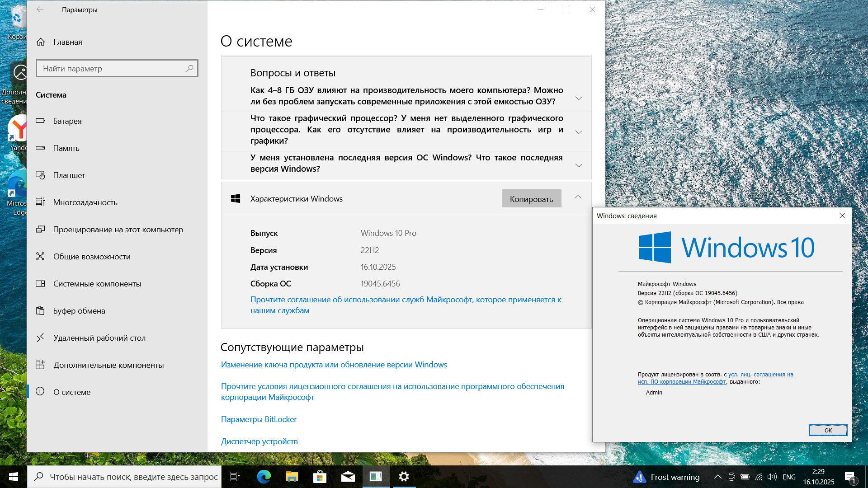Click OK in the Windows сведения dialog

(x=827, y=430)
